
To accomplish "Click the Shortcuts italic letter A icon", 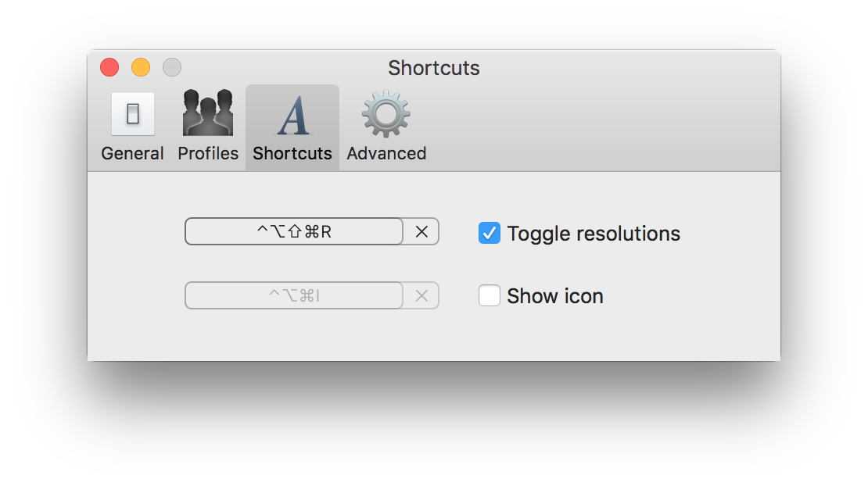I will (x=292, y=115).
